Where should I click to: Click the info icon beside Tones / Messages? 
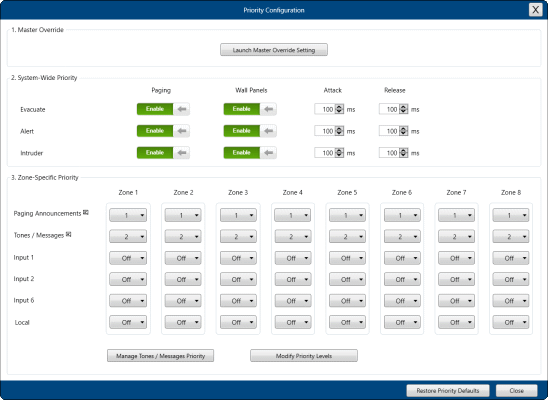[68, 234]
